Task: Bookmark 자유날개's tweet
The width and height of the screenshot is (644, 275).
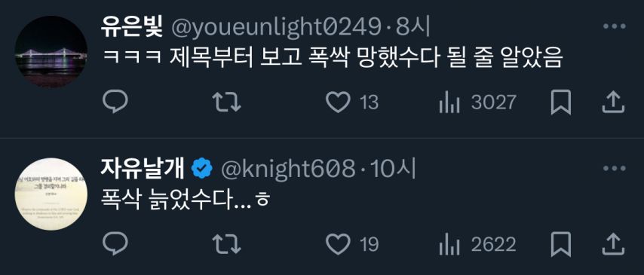Action: (x=560, y=244)
